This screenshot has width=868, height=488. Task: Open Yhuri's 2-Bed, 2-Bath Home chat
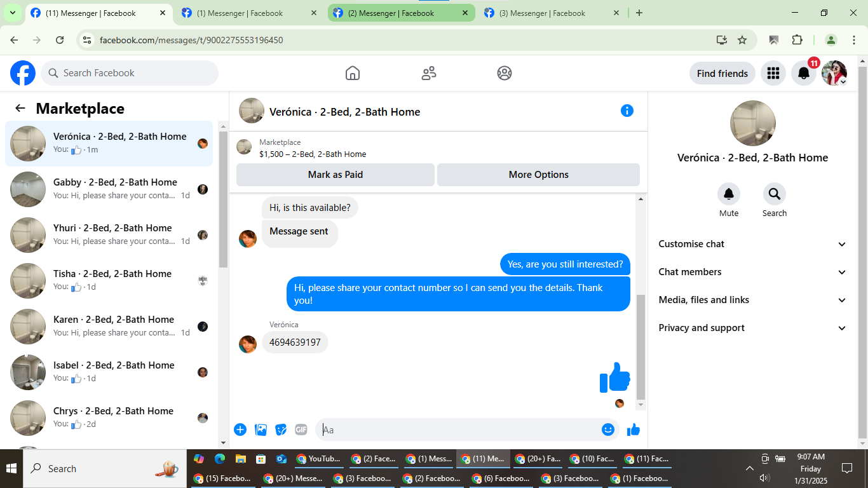[109, 235]
